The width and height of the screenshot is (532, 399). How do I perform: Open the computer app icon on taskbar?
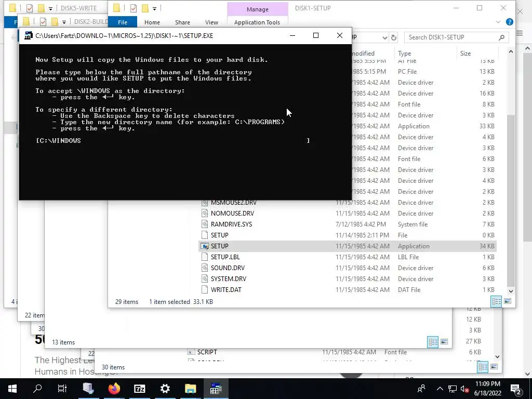click(88, 389)
